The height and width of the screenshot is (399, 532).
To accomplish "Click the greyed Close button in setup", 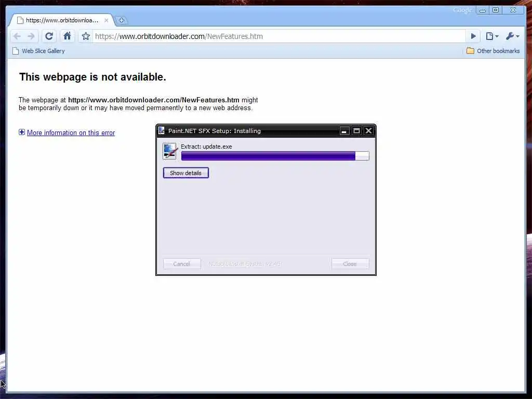I will coord(350,263).
